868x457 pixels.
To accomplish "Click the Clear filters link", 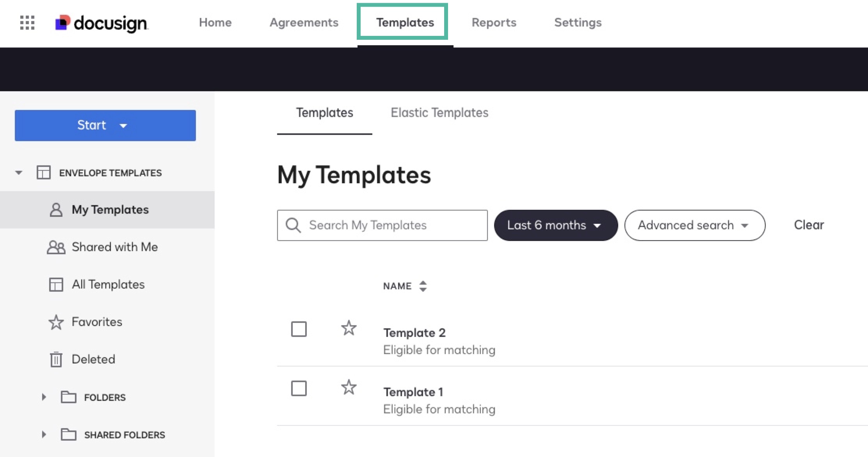I will coord(809,225).
